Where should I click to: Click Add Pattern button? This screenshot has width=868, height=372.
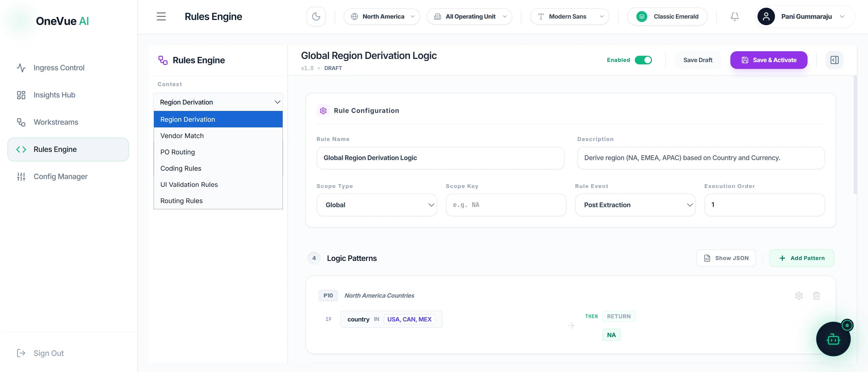[802, 258]
